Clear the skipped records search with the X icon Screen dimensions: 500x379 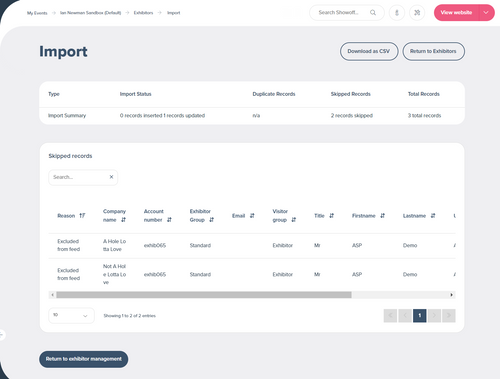pyautogui.click(x=111, y=177)
